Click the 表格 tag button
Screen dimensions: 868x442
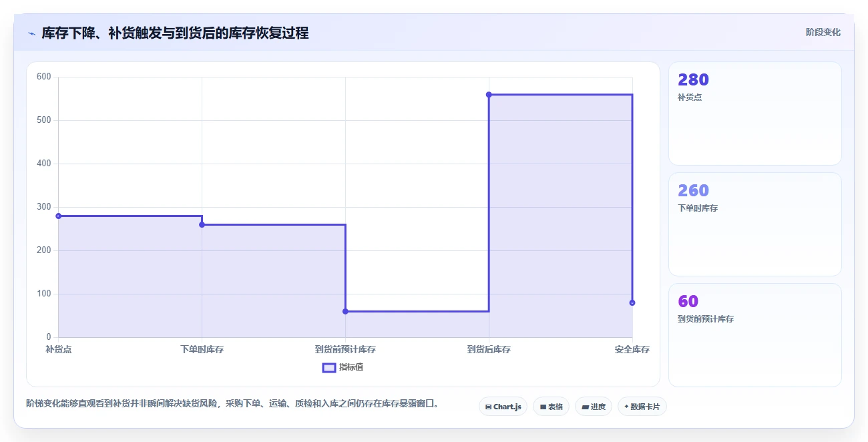click(551, 407)
